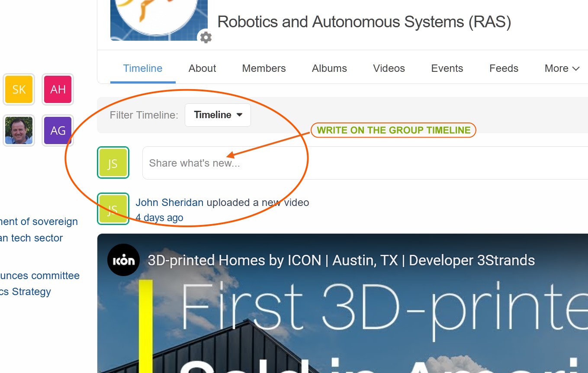
Task: Open the Filter Timeline dropdown
Action: (x=218, y=115)
